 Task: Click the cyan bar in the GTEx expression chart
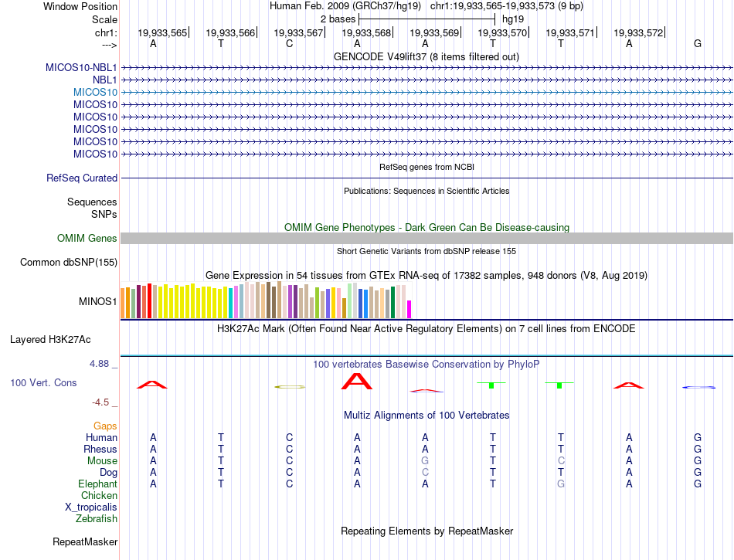point(231,303)
